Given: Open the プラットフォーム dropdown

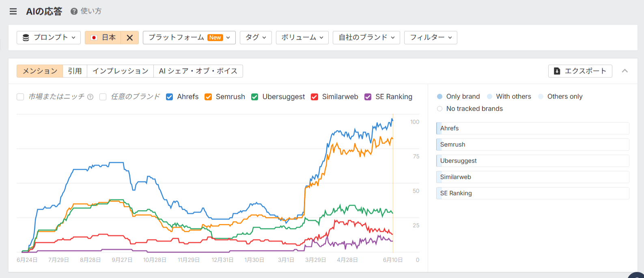Looking at the screenshot, I should [189, 37].
